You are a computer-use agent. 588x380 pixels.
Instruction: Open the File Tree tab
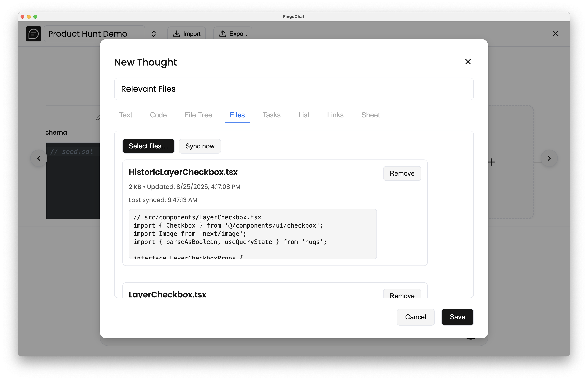click(198, 115)
